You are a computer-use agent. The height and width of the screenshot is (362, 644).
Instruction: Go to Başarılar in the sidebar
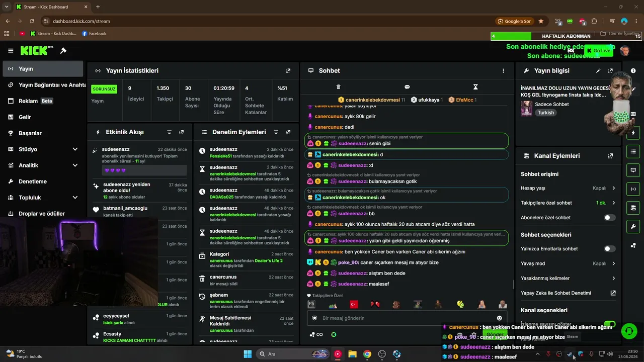pyautogui.click(x=42, y=133)
